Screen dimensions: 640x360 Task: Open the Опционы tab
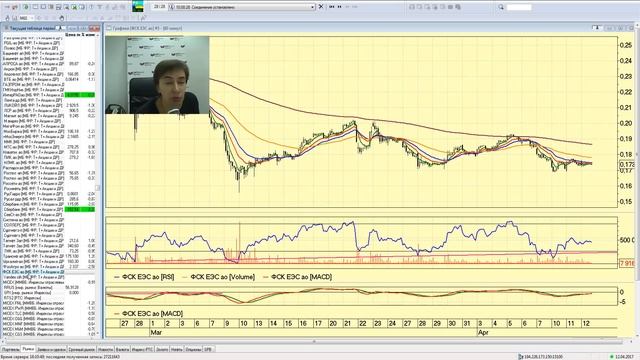point(193,349)
